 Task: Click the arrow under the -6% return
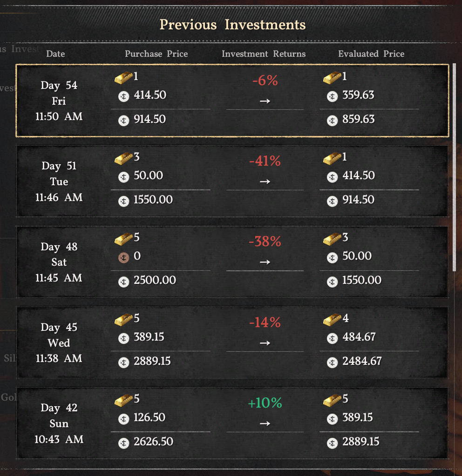tap(265, 101)
